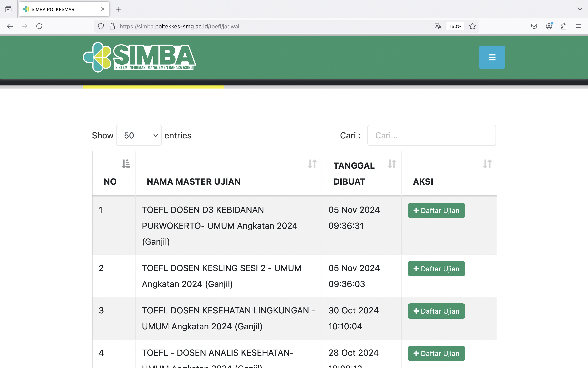Image resolution: width=588 pixels, height=368 pixels.
Task: Open the Show entries dropdown
Action: click(x=139, y=135)
